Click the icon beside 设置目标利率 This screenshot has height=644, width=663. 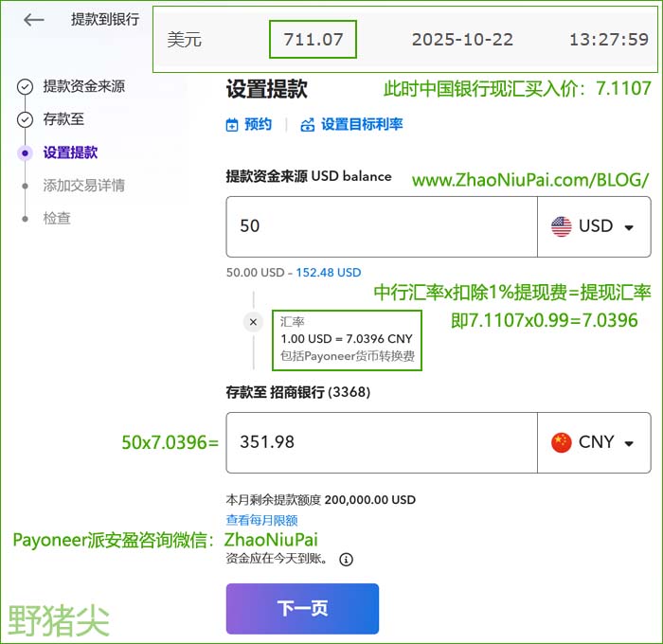307,125
